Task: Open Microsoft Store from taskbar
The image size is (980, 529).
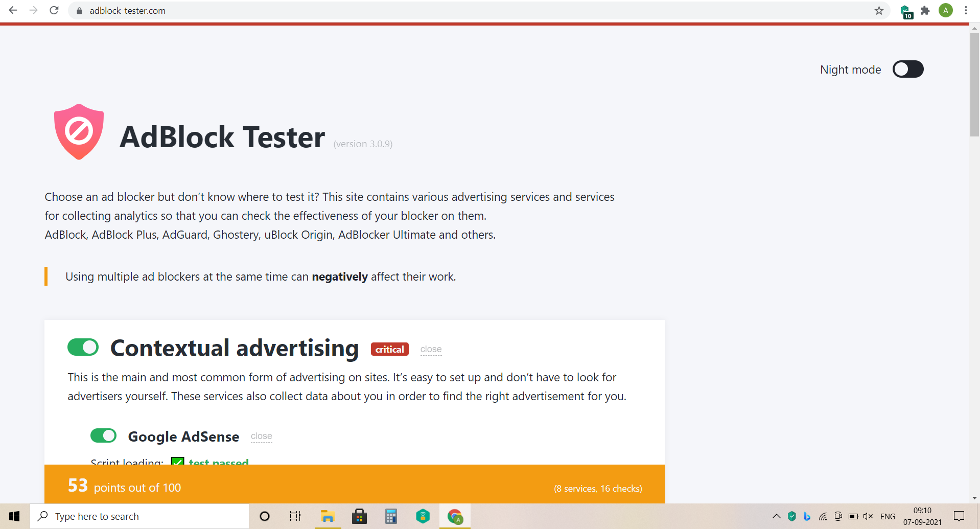Action: (359, 516)
